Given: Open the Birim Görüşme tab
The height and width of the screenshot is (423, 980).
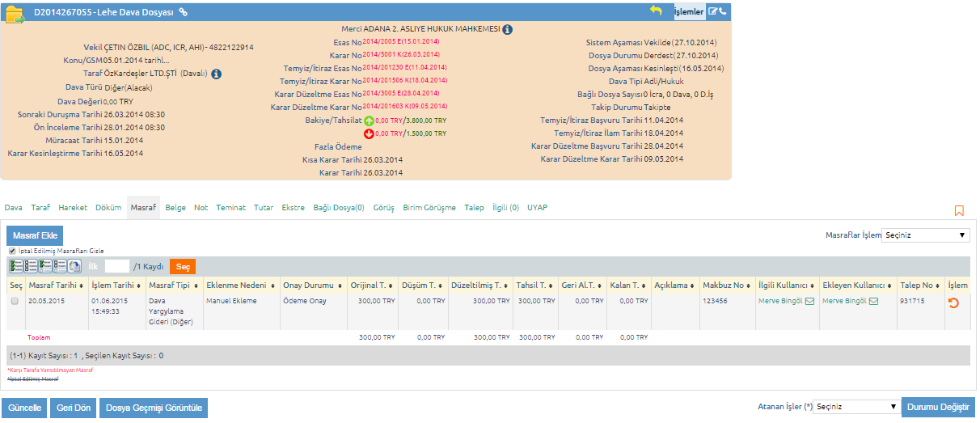Looking at the screenshot, I should [429, 208].
